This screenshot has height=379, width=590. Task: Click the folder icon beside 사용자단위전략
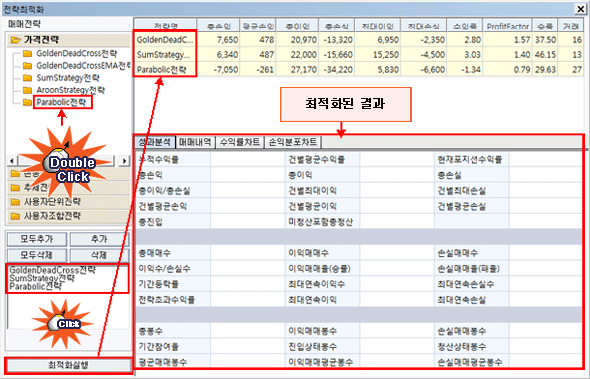(x=15, y=202)
